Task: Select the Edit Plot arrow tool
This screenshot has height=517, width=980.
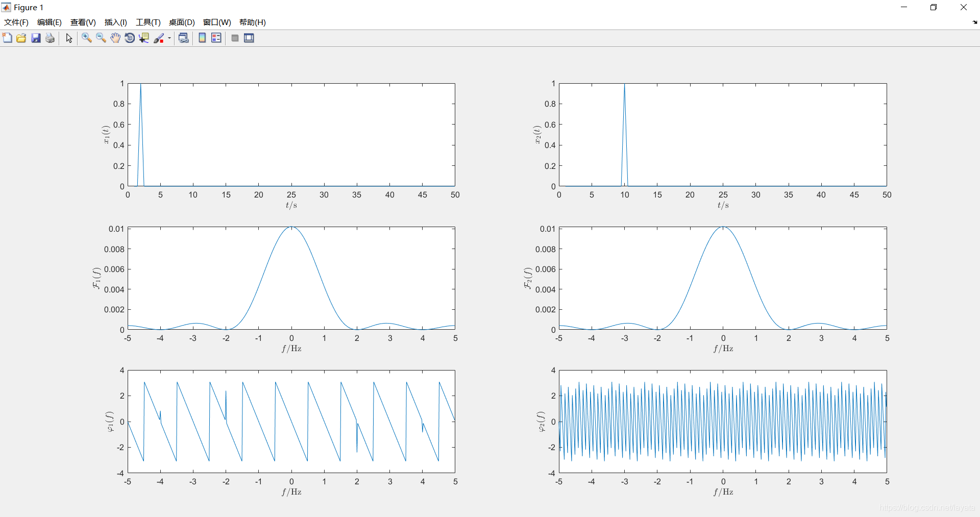Action: (69, 38)
